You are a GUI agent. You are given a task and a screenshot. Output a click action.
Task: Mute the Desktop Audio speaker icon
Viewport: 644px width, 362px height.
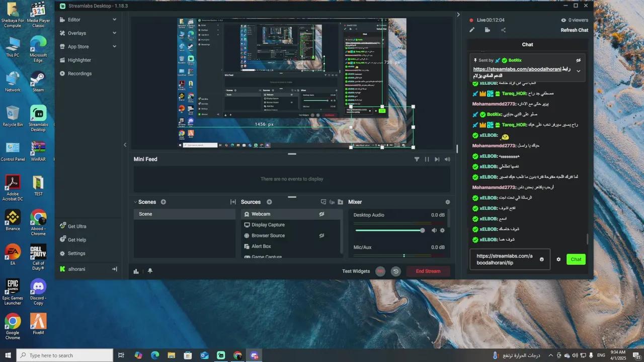434,230
